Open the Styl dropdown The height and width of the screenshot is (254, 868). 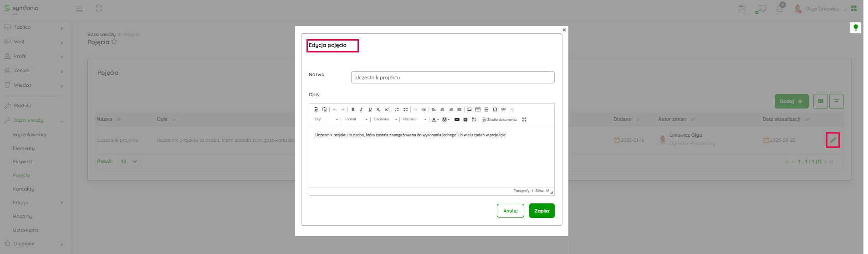point(327,119)
